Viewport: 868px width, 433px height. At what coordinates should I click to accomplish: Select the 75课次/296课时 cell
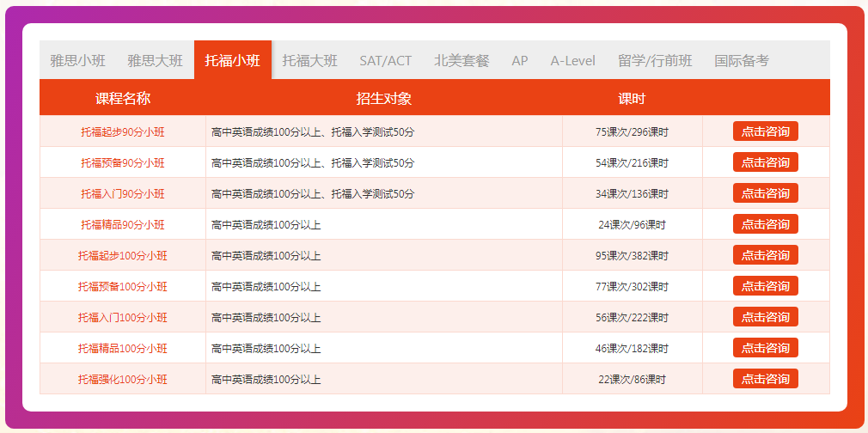[x=633, y=132]
